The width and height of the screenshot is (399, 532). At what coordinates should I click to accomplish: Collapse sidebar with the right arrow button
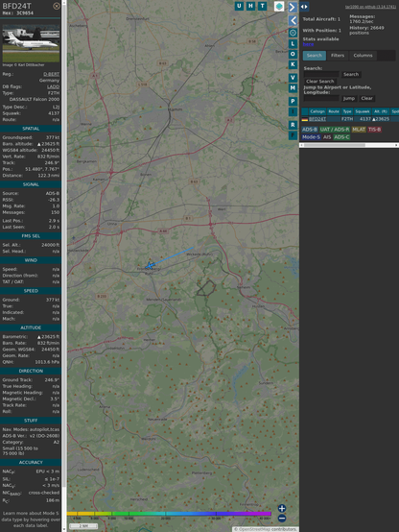pyautogui.click(x=293, y=7)
